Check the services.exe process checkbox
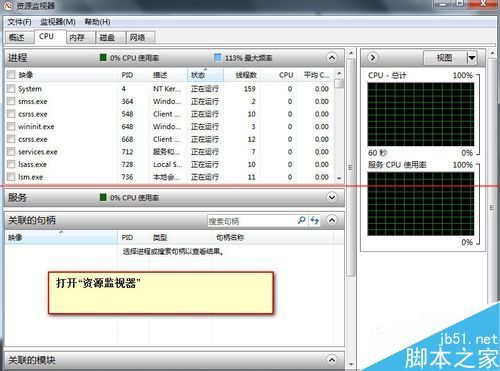 tap(11, 152)
